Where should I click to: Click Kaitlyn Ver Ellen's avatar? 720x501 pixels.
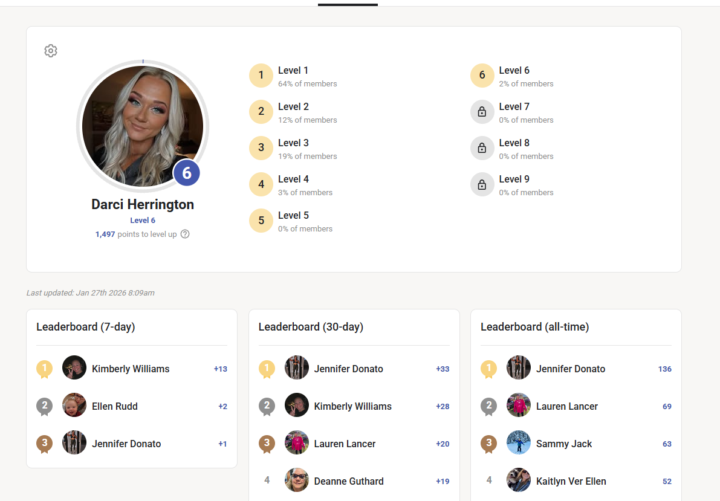click(x=519, y=480)
